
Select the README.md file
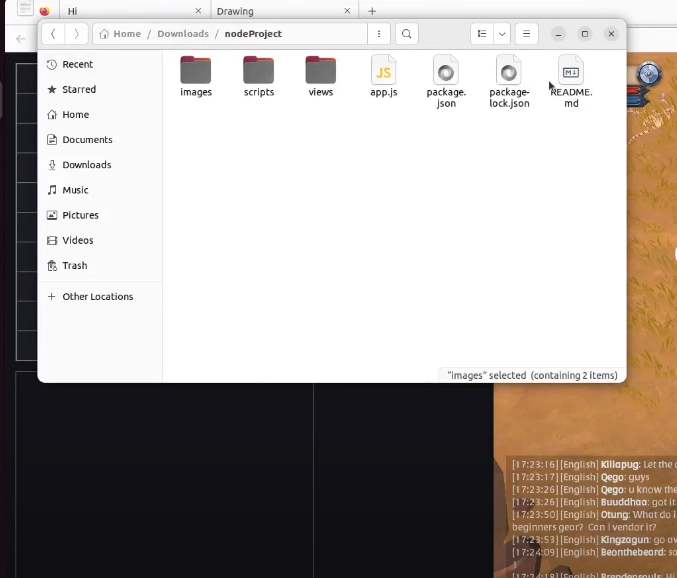[571, 72]
